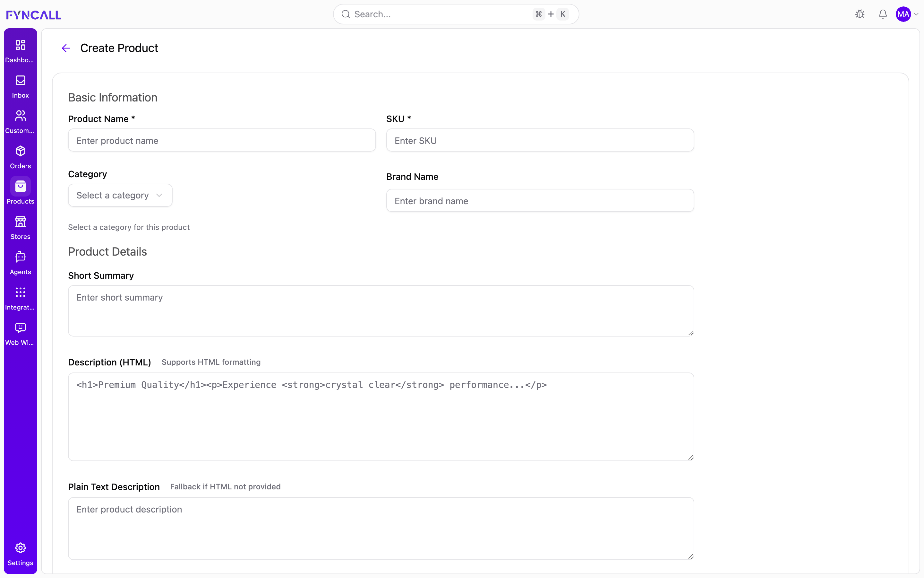The width and height of the screenshot is (924, 578).
Task: Open the Integrations grid icon
Action: point(20,293)
